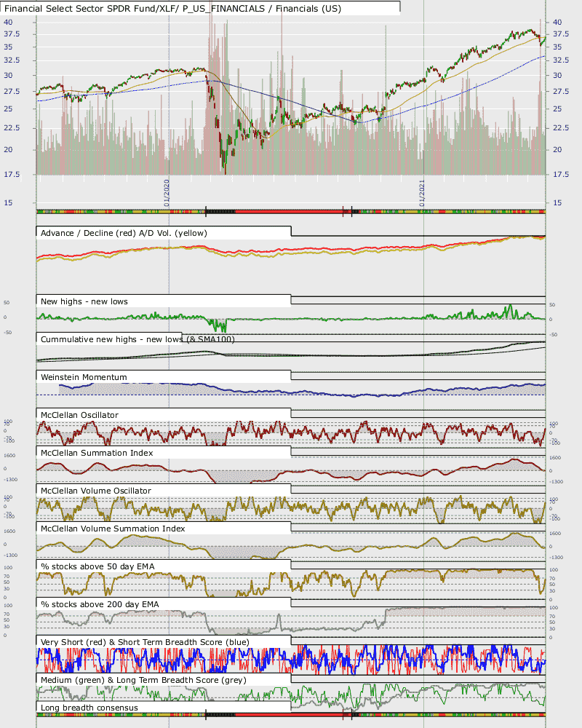Click the 30 price label on the left axis
Screen dimensions: 582x728
8,75
